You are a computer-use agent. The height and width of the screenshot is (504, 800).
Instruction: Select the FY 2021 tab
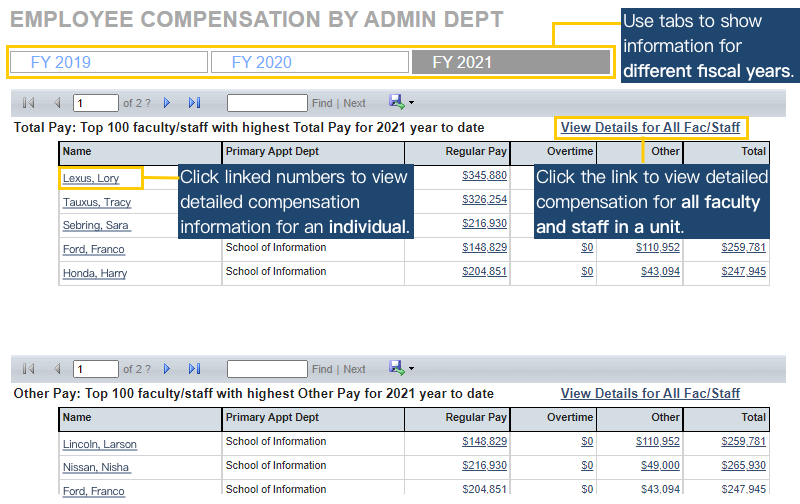(511, 62)
